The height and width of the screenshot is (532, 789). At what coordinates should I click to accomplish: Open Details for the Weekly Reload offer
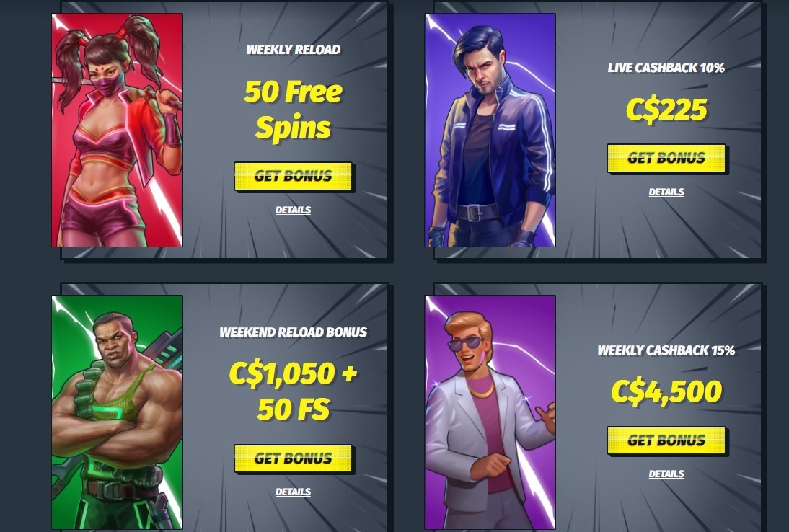coord(293,210)
